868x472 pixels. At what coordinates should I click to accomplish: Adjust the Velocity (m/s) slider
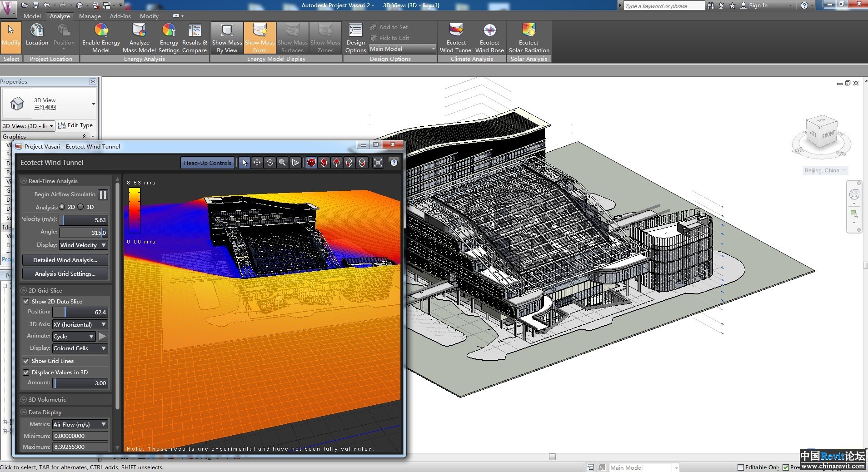(x=84, y=220)
